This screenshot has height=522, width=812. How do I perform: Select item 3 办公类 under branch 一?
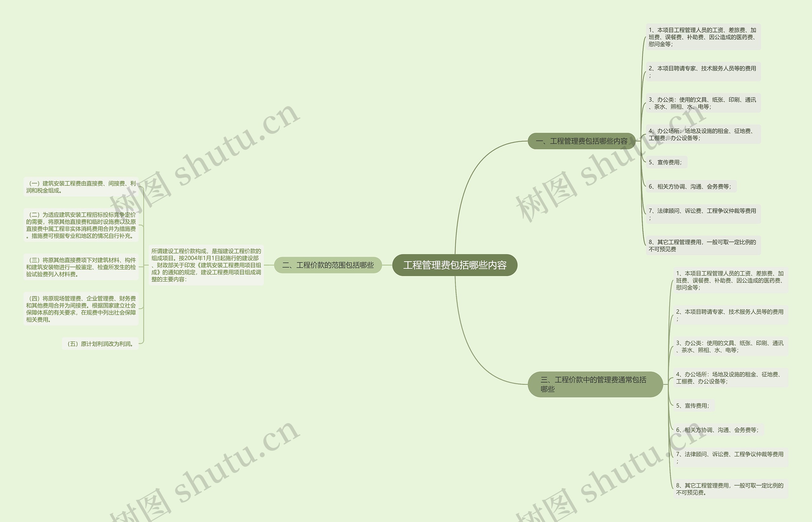(x=703, y=103)
